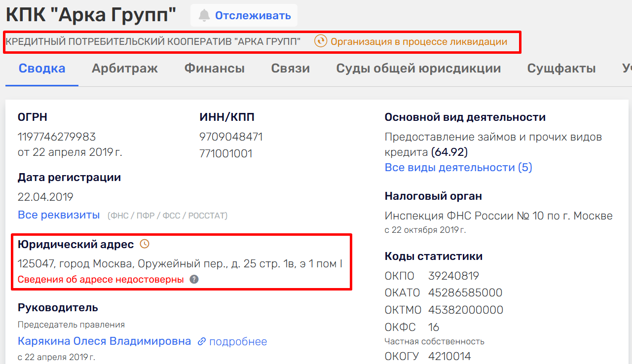
Task: Click the bell icon next to Отслеживать
Action: [204, 15]
